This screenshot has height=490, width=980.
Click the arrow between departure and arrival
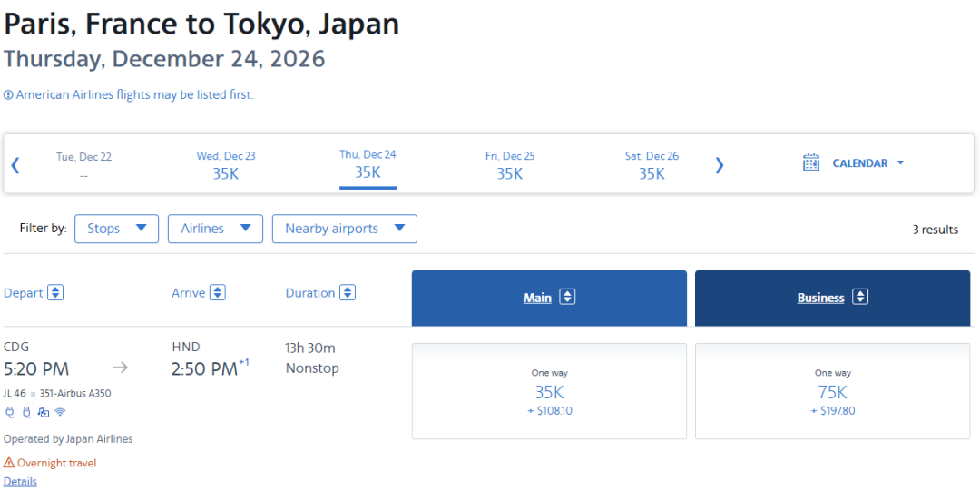120,367
